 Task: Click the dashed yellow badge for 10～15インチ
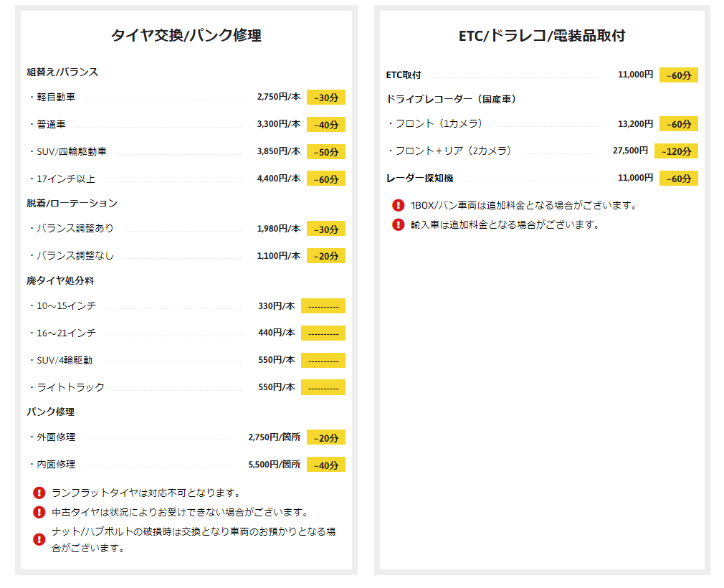[x=323, y=306]
